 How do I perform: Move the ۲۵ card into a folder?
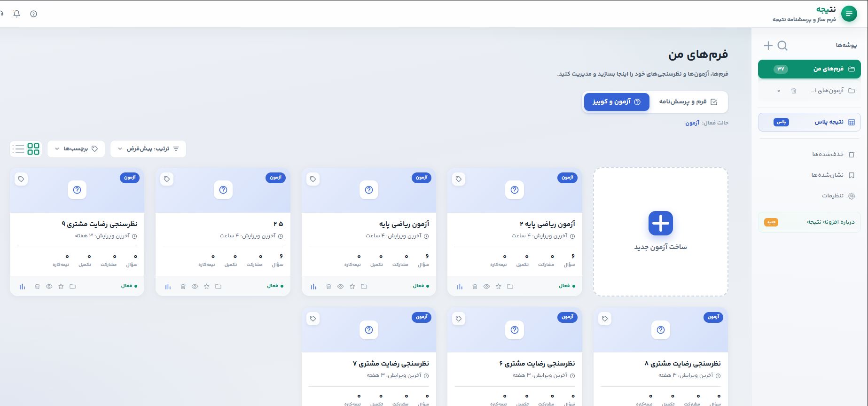pos(219,286)
